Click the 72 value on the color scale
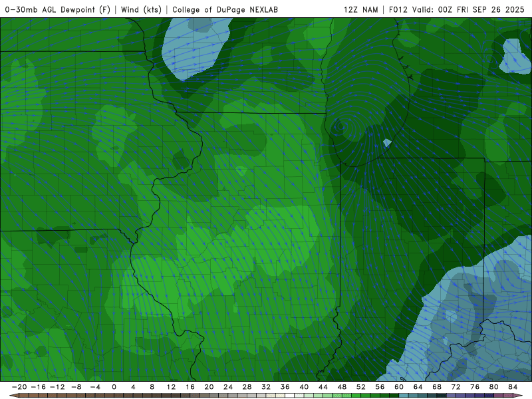 (456, 387)
